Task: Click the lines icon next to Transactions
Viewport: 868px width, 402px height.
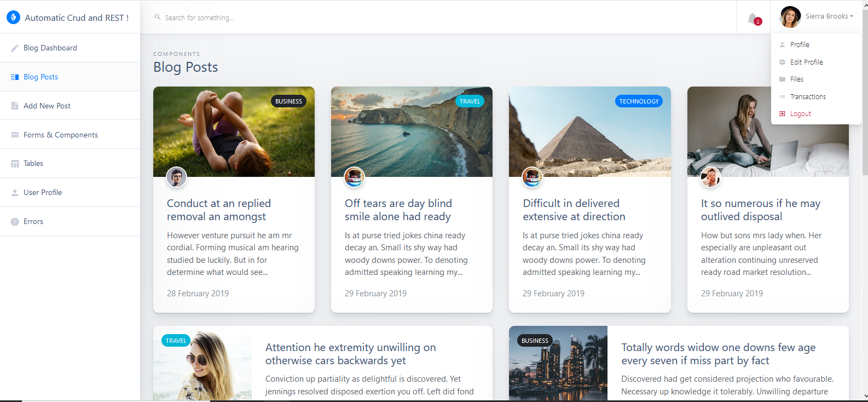Action: [x=783, y=97]
